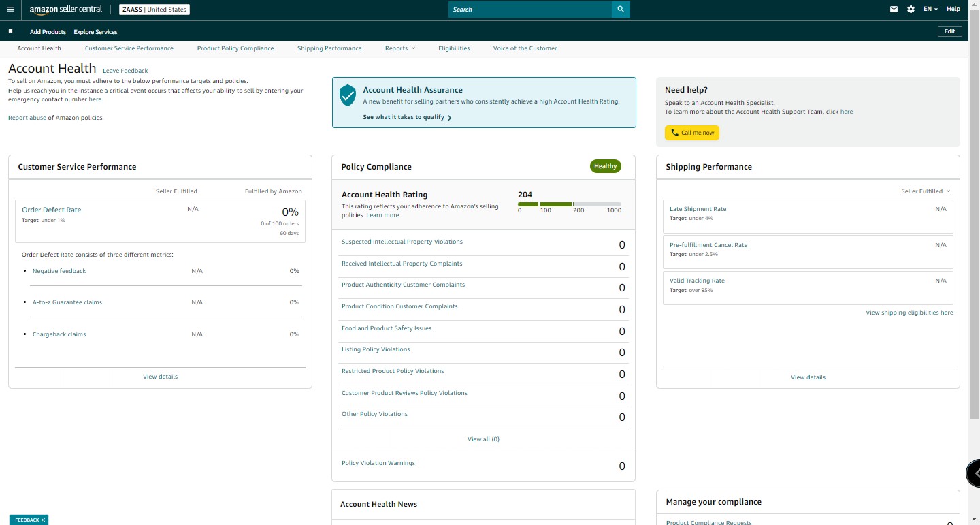View details in Shipping Performance card
Viewport: 980px width, 525px height.
(x=808, y=377)
